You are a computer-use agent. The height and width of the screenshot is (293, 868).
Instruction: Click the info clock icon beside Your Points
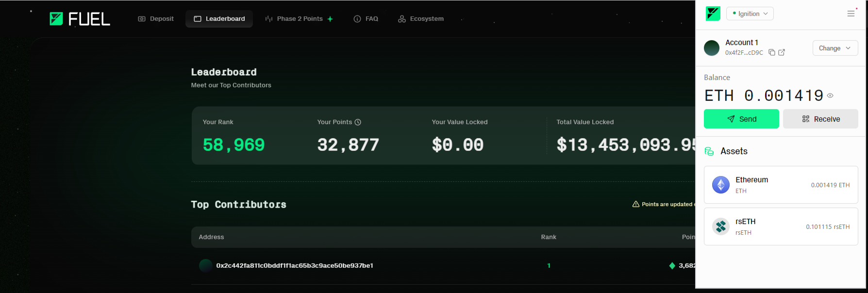[x=358, y=122]
